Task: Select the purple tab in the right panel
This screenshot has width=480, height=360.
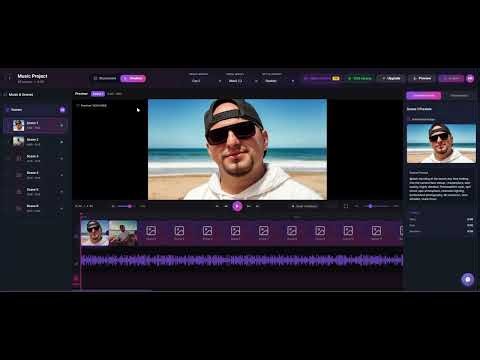Action: [x=424, y=96]
